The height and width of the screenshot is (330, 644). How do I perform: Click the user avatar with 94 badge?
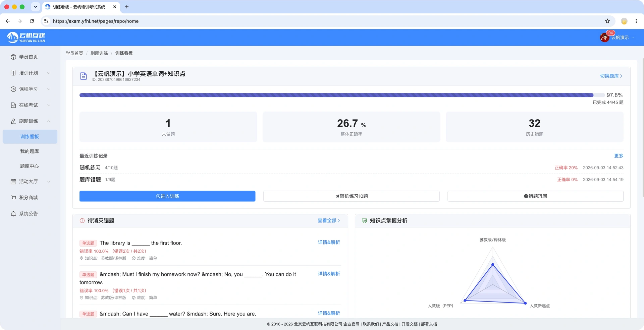click(605, 38)
